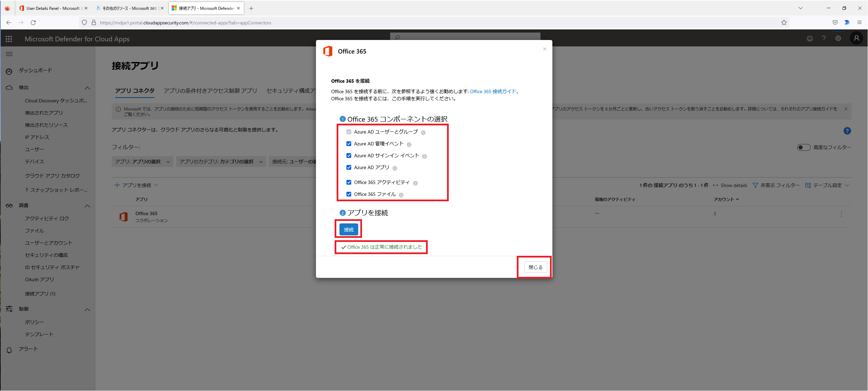Click the feedback smiley icon
Image resolution: width=868 pixels, height=391 pixels.
click(809, 39)
